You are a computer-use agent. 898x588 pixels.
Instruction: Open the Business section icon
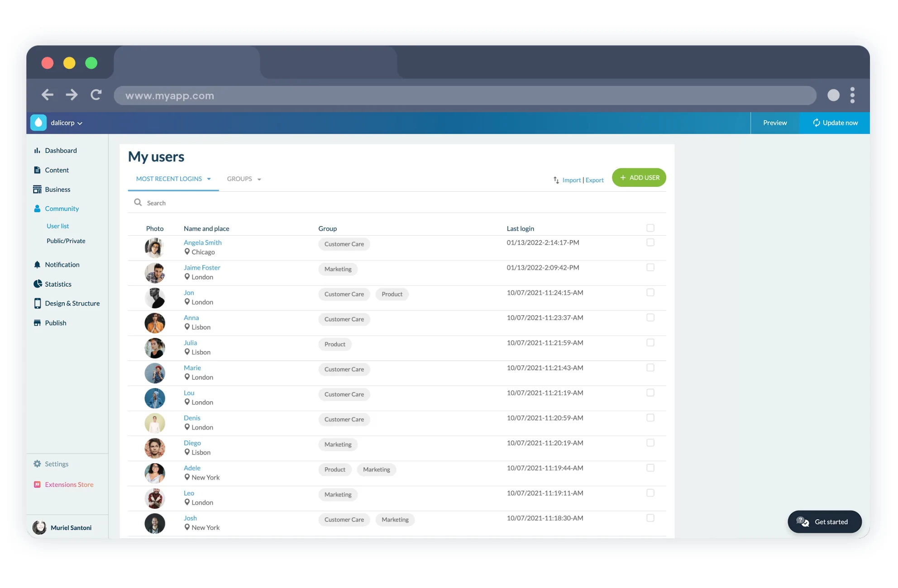tap(38, 189)
